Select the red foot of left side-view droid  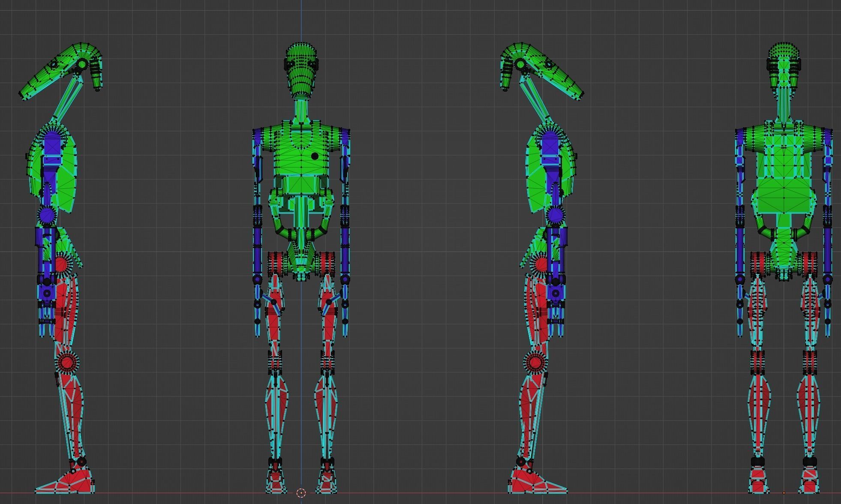[65, 480]
